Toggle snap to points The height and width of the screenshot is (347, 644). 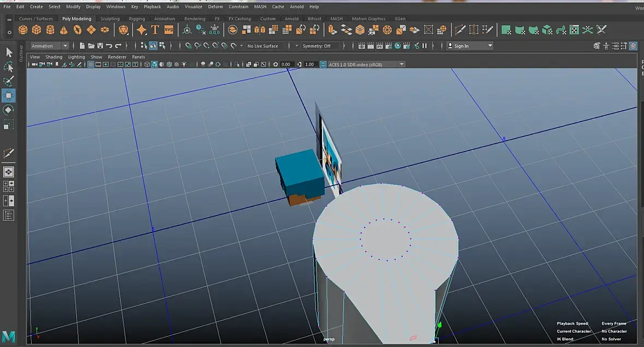(207, 46)
